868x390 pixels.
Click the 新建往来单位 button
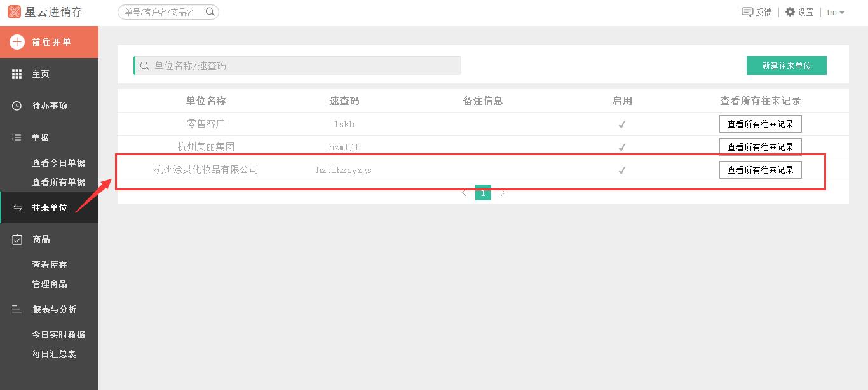click(786, 66)
